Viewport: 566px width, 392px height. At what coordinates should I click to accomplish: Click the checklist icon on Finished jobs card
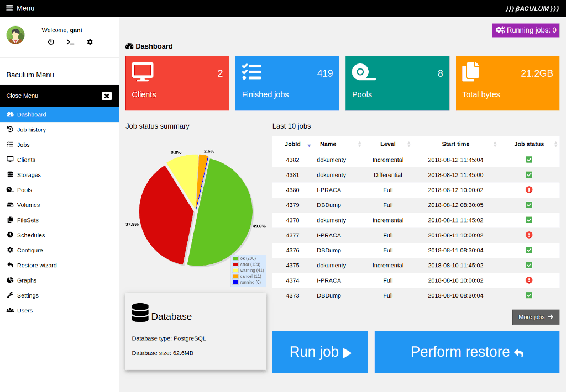(x=251, y=71)
